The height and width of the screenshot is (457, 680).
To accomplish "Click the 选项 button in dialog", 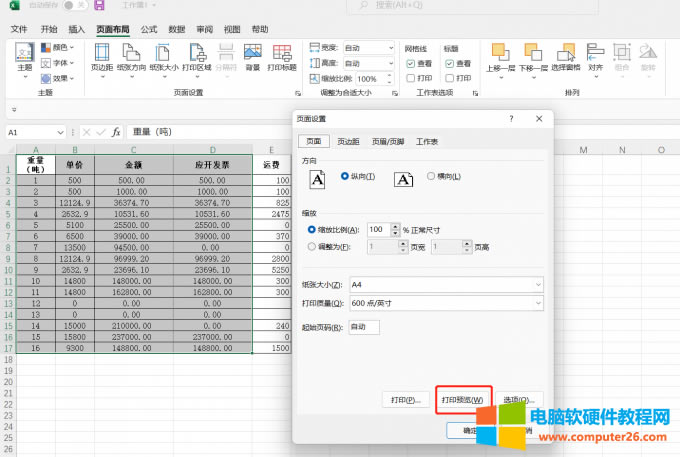I will (522, 400).
